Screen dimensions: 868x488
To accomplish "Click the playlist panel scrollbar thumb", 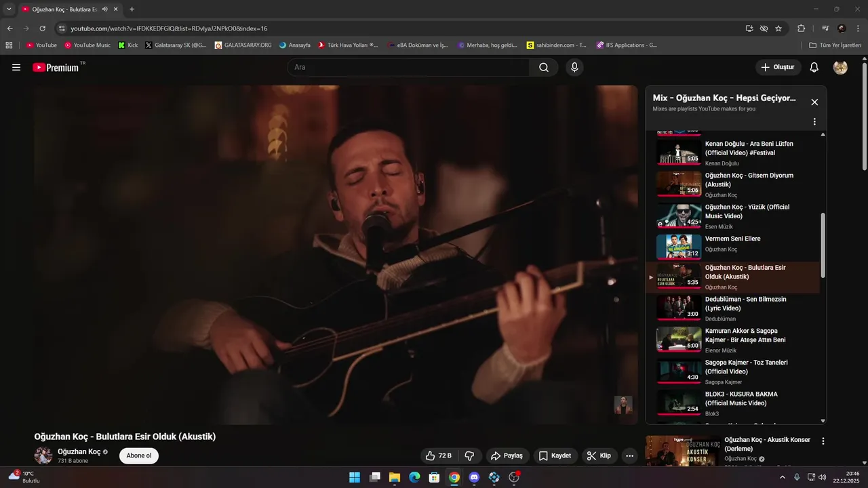I will [x=823, y=245].
